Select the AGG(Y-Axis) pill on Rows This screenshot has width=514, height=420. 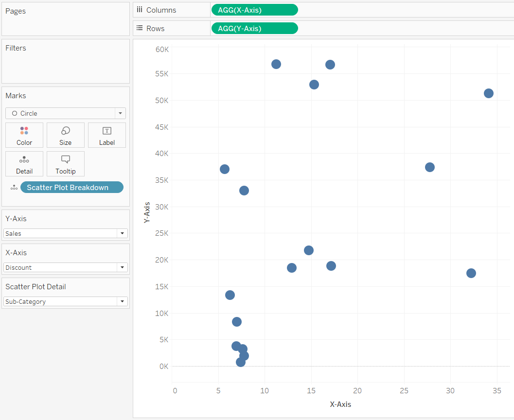pos(254,28)
